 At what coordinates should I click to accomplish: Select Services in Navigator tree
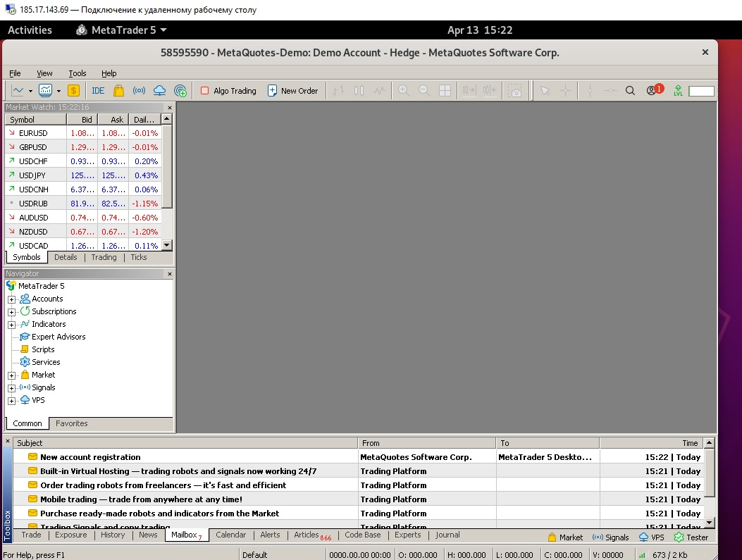pyautogui.click(x=46, y=362)
